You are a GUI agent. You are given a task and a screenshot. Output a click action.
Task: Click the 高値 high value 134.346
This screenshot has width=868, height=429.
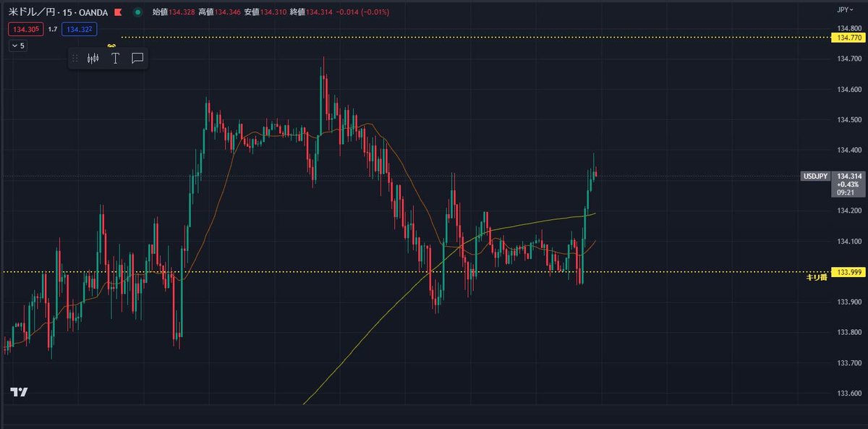click(229, 12)
